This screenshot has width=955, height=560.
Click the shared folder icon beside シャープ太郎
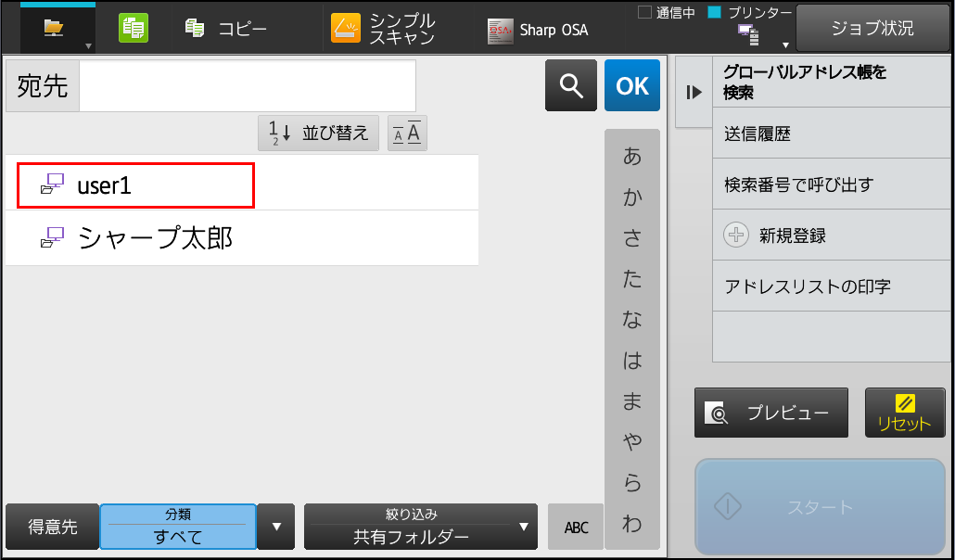pos(52,237)
